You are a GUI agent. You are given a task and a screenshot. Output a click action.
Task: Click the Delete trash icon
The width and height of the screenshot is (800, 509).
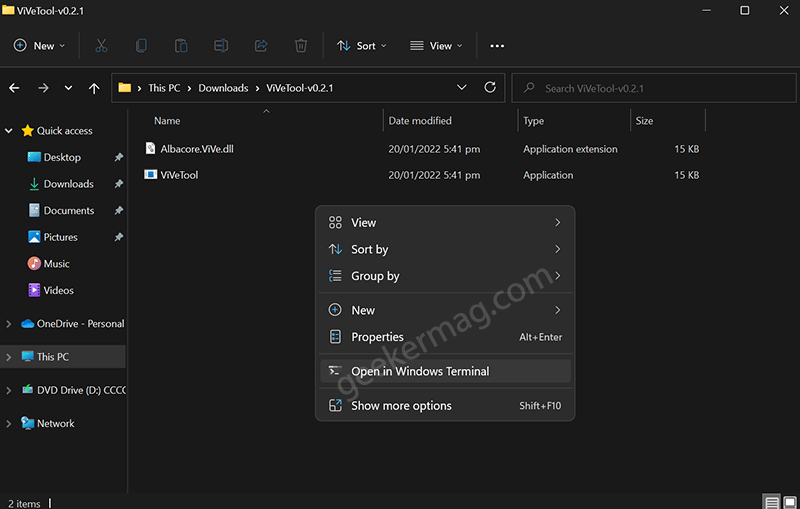tap(301, 46)
